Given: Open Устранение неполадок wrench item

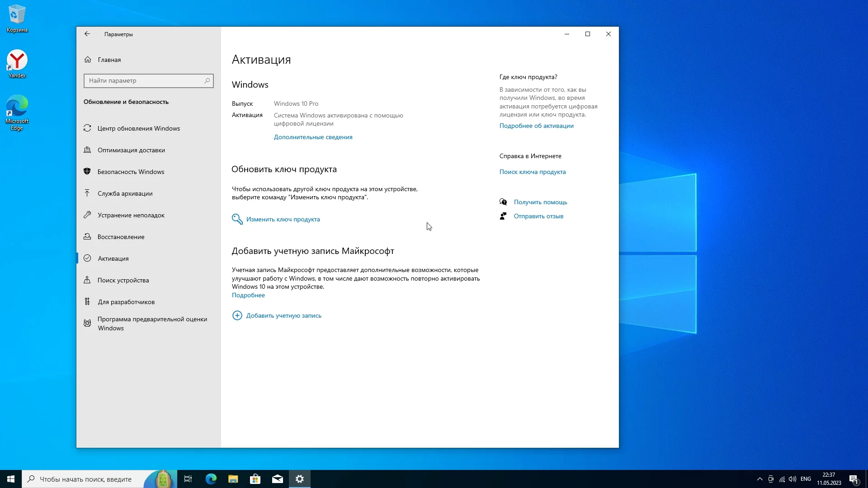Looking at the screenshot, I should coord(131,215).
